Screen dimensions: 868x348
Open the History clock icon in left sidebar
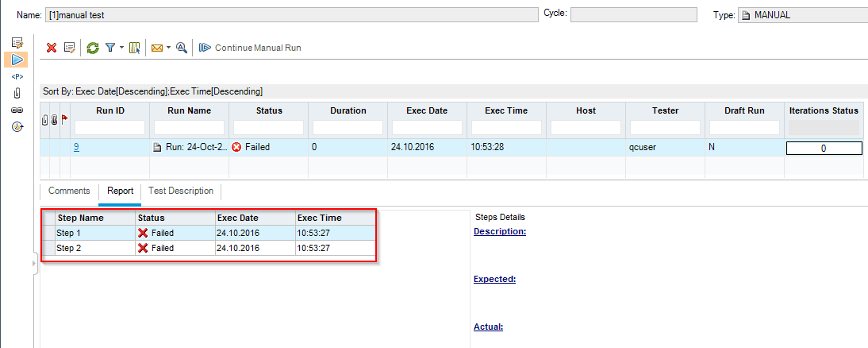pos(17,126)
